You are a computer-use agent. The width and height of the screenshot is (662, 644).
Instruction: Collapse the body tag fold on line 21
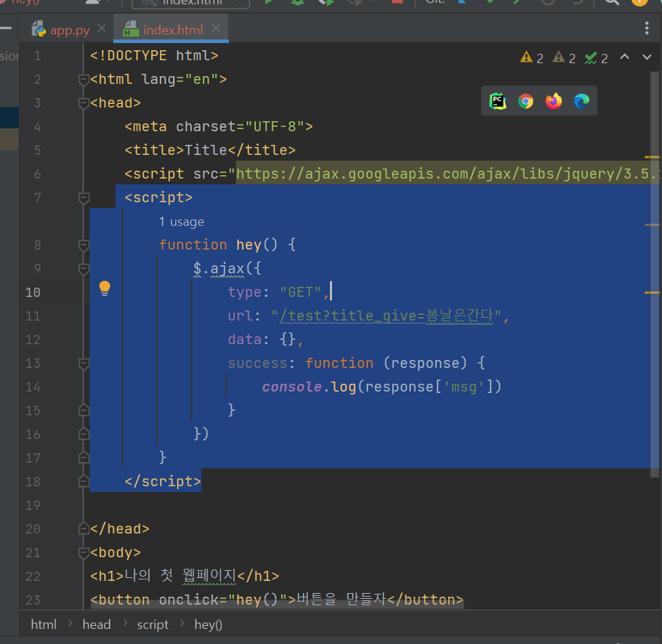click(x=84, y=552)
